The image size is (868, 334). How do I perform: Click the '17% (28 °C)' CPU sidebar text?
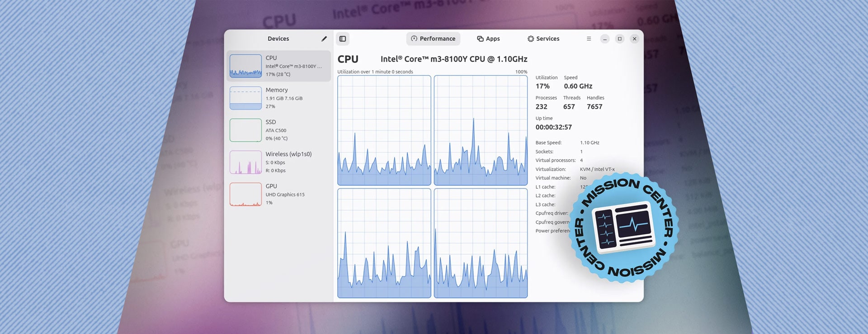pyautogui.click(x=278, y=74)
